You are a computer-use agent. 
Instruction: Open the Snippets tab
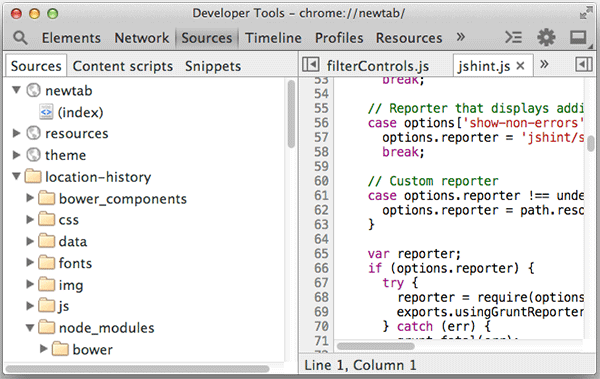point(213,66)
